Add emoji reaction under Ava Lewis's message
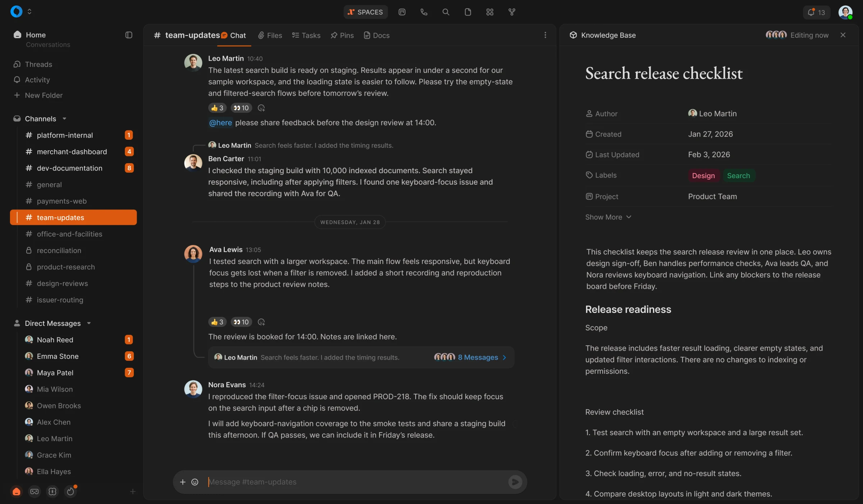 coord(261,322)
